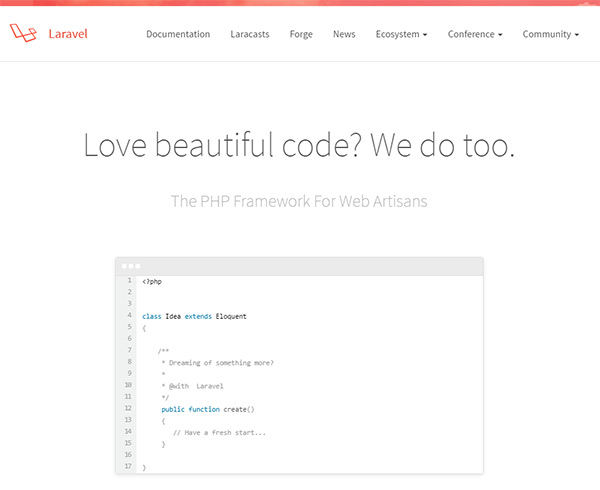Click the 'class Idea extends Eloquent' line
This screenshot has height=490, width=600.
194,316
